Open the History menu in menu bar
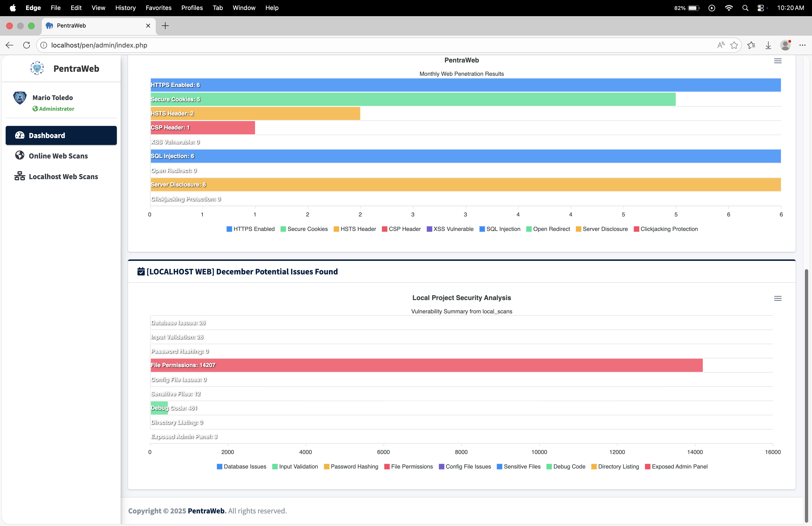The image size is (812, 526). click(125, 8)
